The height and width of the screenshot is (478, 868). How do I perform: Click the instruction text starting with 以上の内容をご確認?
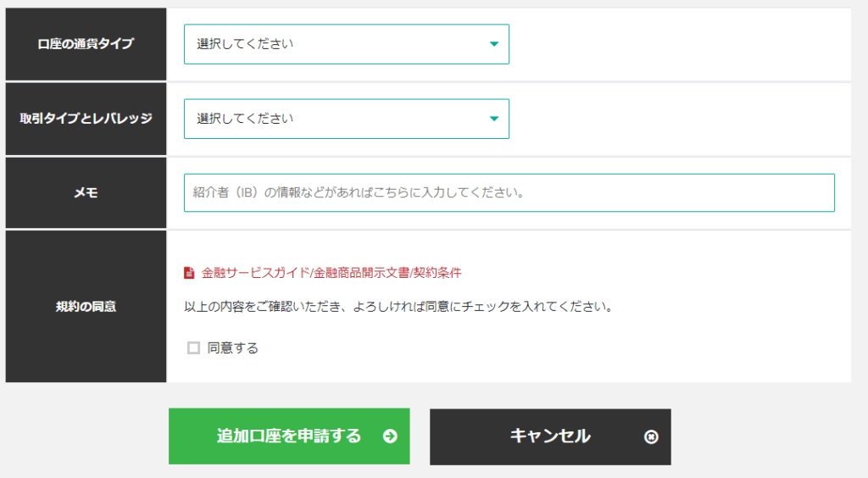[398, 306]
